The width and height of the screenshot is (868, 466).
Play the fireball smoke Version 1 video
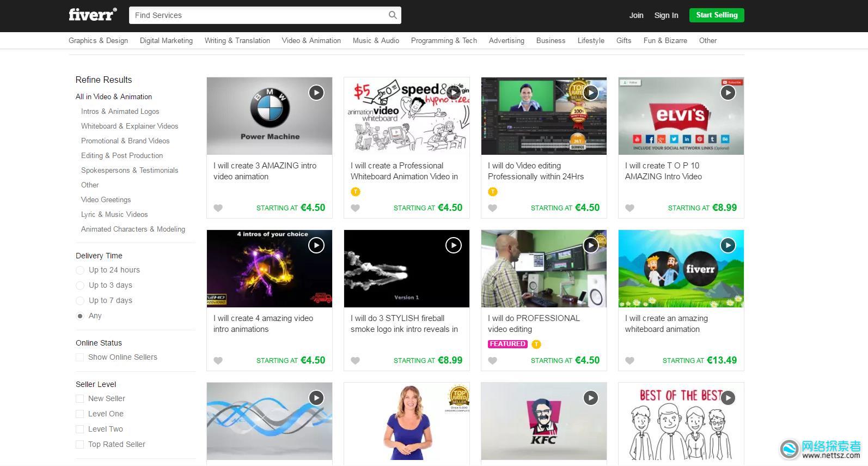[x=454, y=245]
